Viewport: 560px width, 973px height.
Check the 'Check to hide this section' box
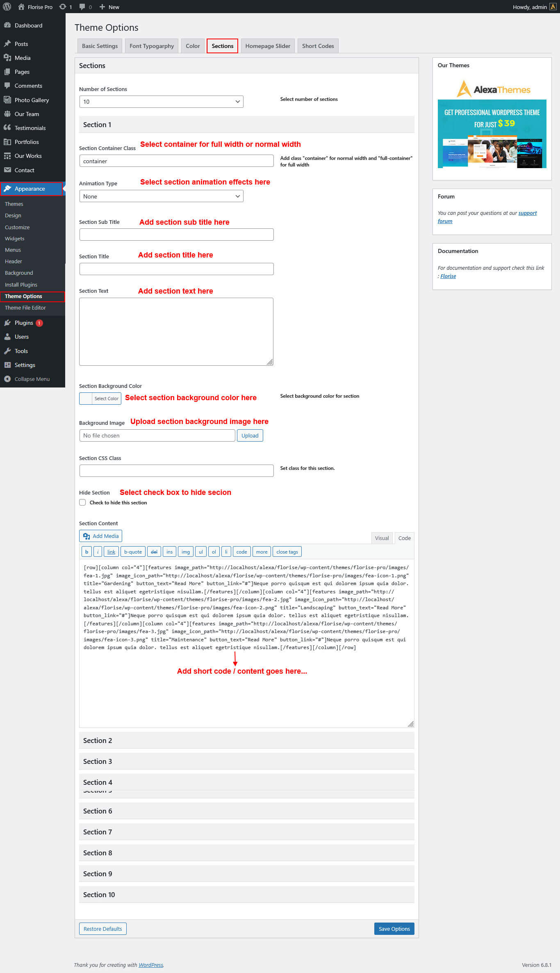coord(83,502)
